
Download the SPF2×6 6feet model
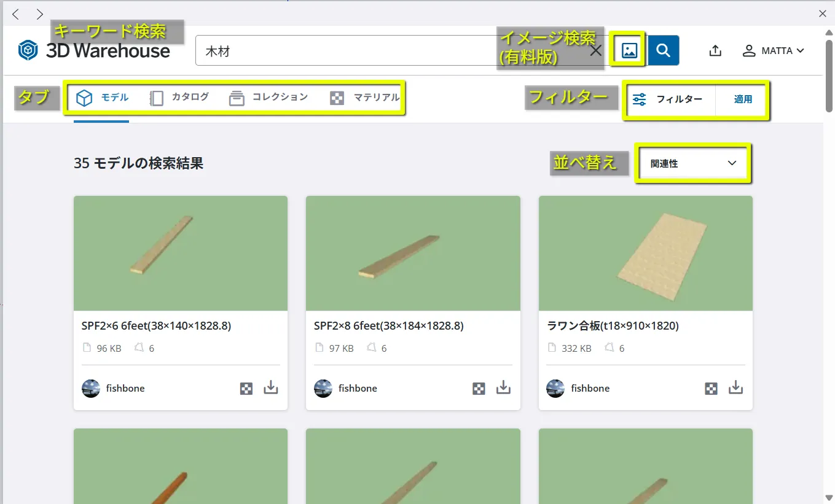[x=271, y=388]
